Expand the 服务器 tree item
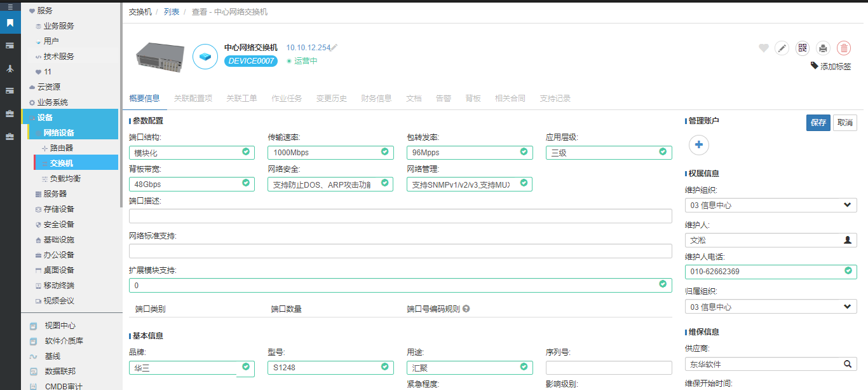Image resolution: width=868 pixels, height=390 pixels. (x=55, y=193)
